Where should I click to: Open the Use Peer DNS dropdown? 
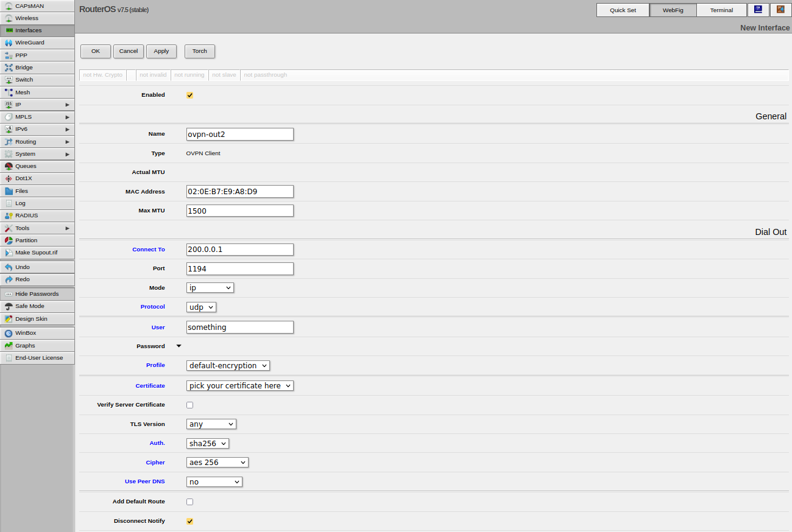(214, 482)
